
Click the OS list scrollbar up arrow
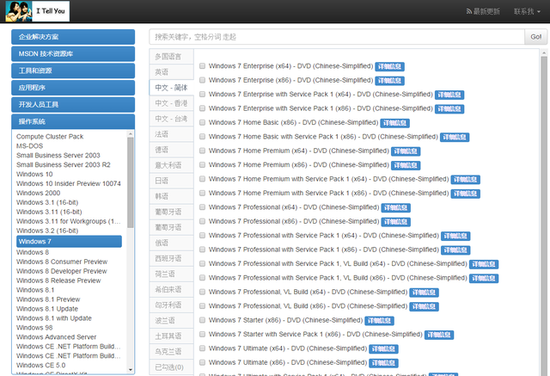tap(130, 134)
